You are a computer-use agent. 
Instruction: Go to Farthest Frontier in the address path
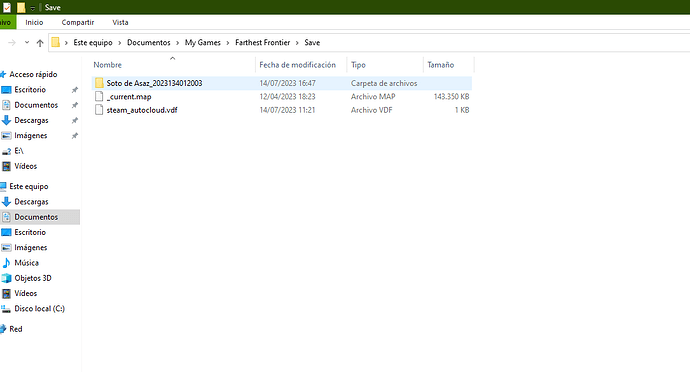[x=263, y=43]
